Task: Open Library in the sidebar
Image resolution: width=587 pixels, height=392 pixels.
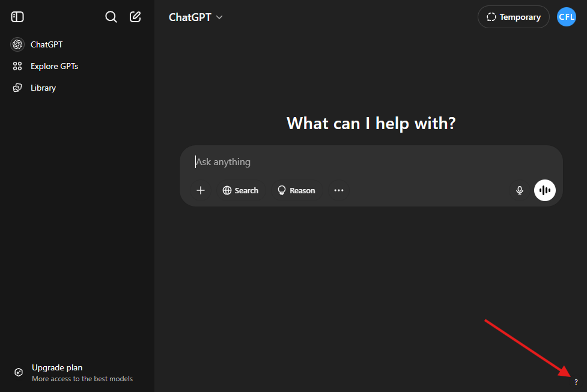Action: tap(77, 88)
